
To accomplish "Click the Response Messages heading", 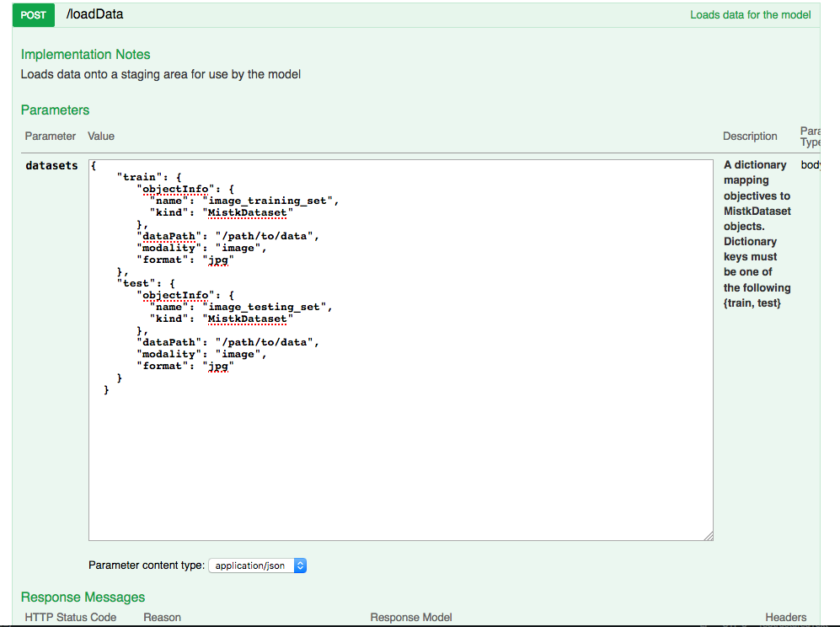I will pyautogui.click(x=83, y=597).
